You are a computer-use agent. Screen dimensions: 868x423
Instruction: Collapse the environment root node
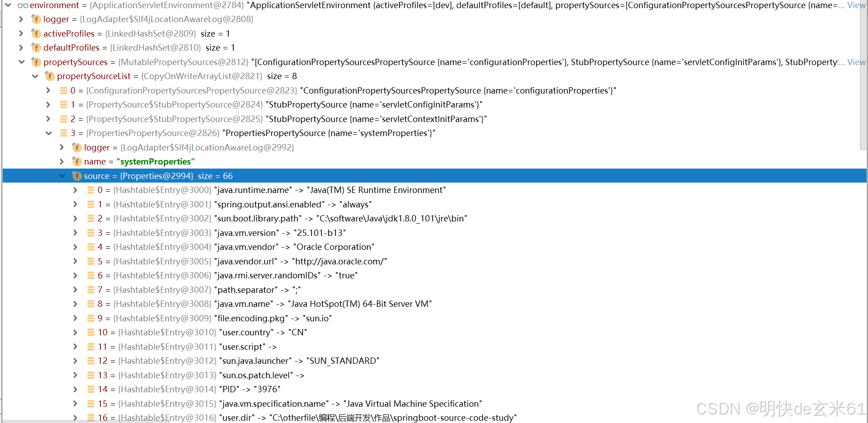coord(8,5)
